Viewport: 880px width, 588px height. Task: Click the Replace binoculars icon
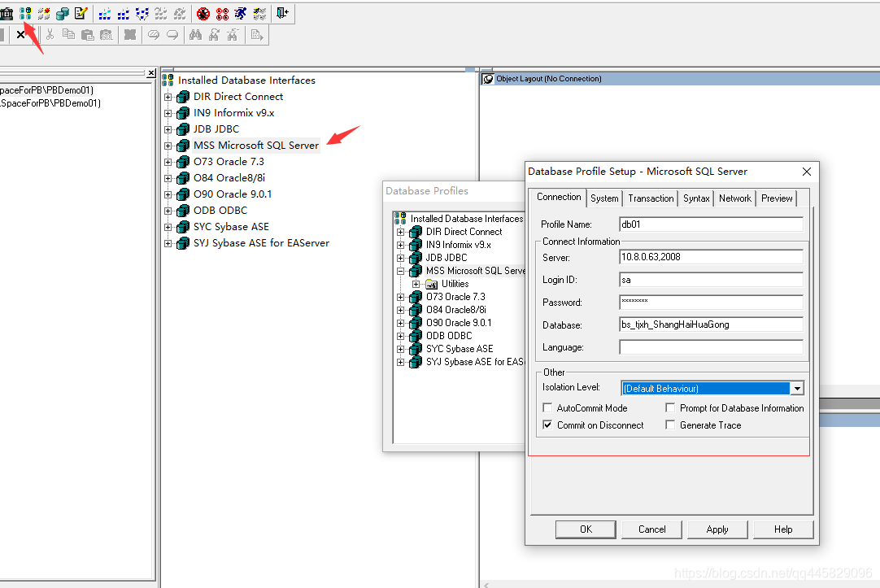click(233, 35)
